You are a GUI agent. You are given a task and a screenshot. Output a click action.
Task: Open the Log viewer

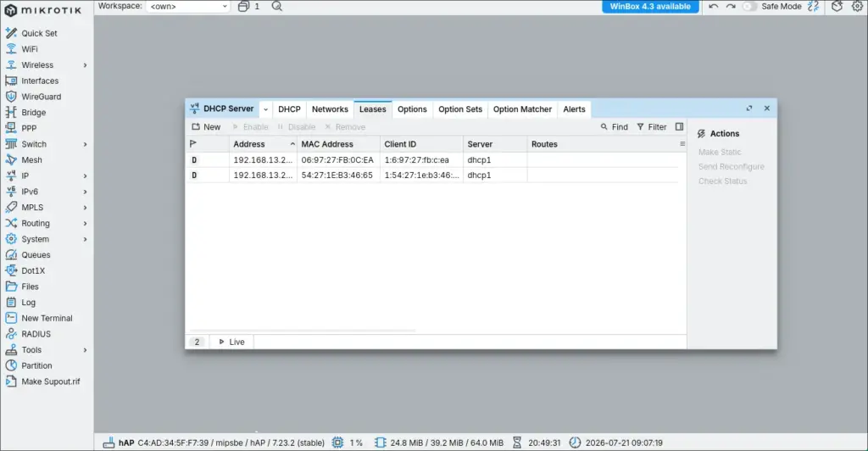click(20, 302)
